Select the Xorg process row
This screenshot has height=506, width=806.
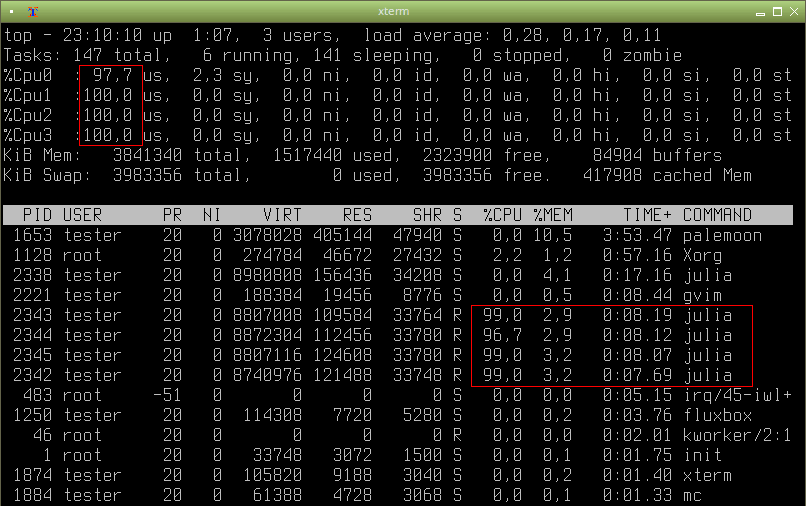click(398, 255)
